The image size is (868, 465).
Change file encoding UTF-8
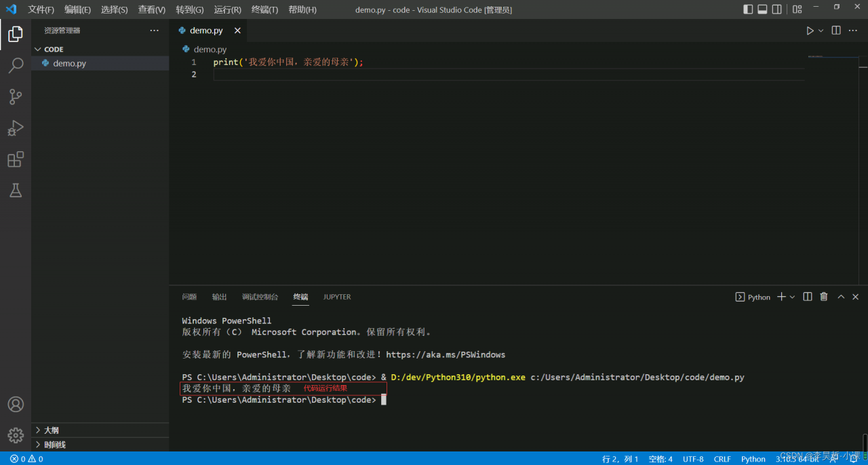click(693, 459)
